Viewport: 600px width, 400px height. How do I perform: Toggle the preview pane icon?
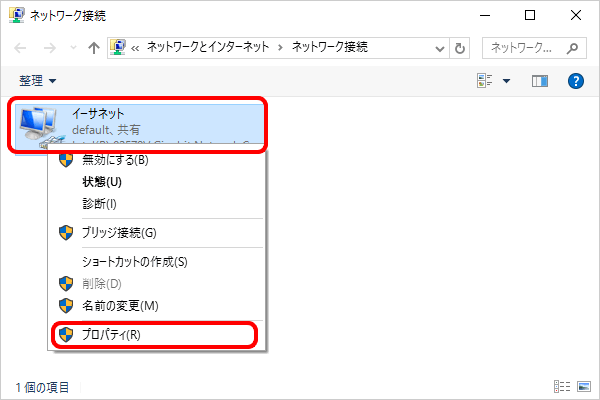[x=541, y=80]
